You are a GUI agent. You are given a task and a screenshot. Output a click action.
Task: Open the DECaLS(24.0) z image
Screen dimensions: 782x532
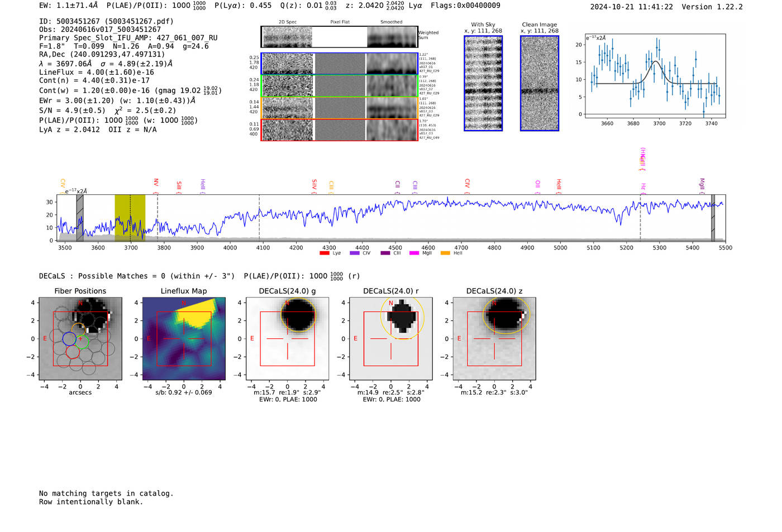[x=494, y=338]
